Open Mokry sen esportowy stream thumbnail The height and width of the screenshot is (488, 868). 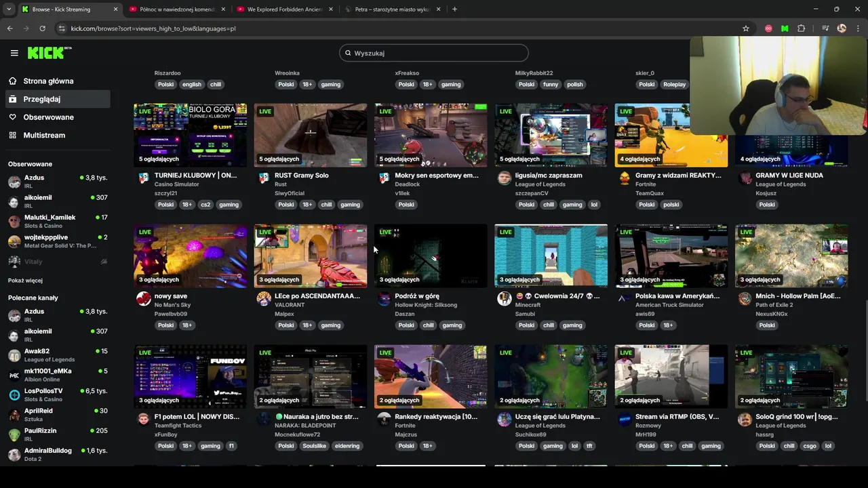click(x=431, y=135)
